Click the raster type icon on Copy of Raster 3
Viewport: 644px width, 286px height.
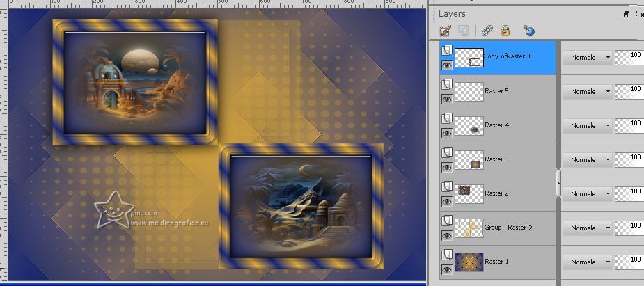[447, 50]
